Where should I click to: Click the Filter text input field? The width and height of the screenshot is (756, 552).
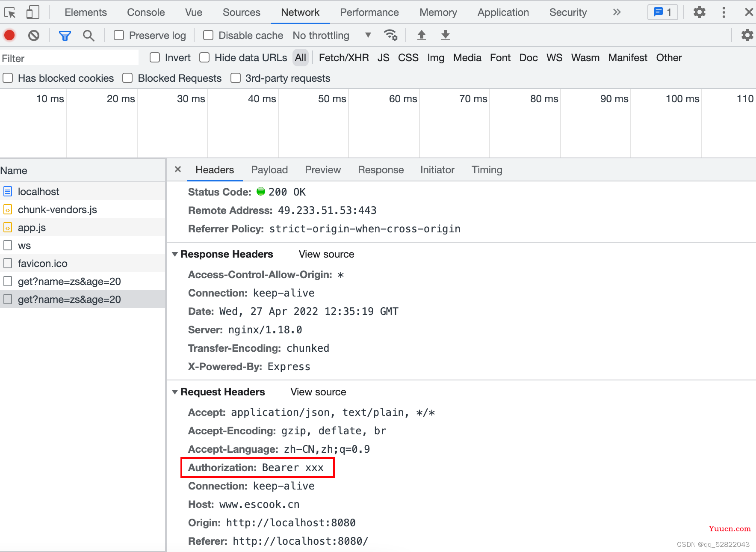click(x=70, y=58)
